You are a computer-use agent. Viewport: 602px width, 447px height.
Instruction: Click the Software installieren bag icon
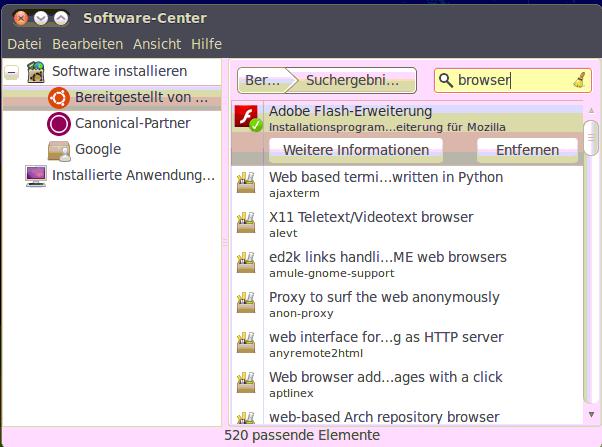point(36,72)
